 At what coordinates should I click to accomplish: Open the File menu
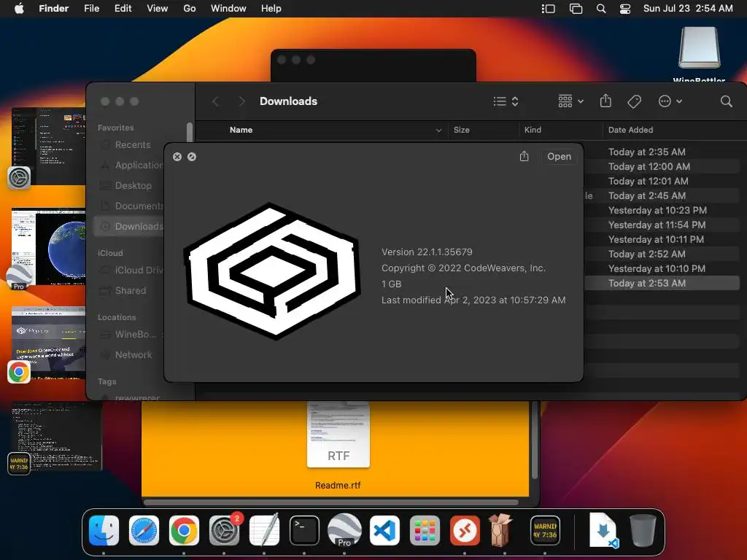(91, 9)
